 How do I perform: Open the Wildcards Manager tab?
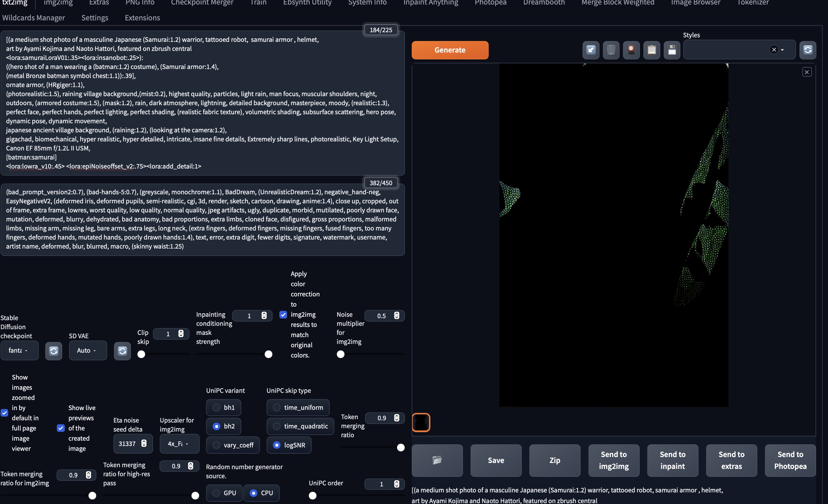pos(34,18)
